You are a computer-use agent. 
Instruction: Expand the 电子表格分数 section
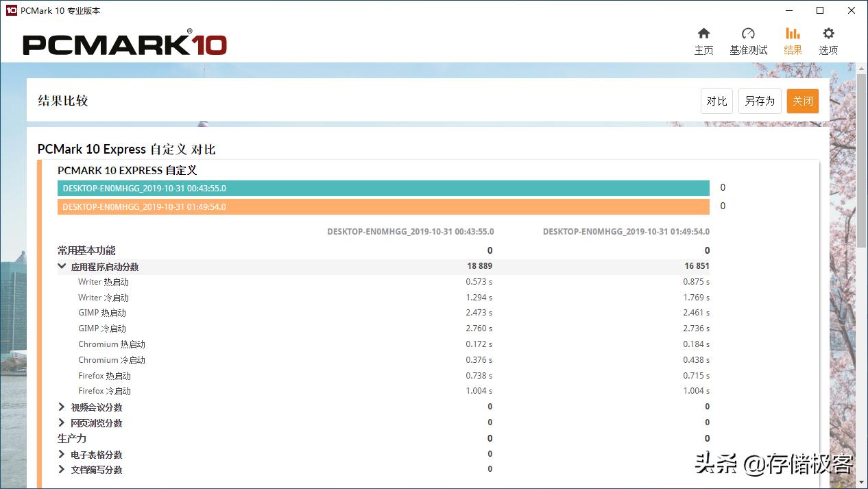(x=62, y=454)
